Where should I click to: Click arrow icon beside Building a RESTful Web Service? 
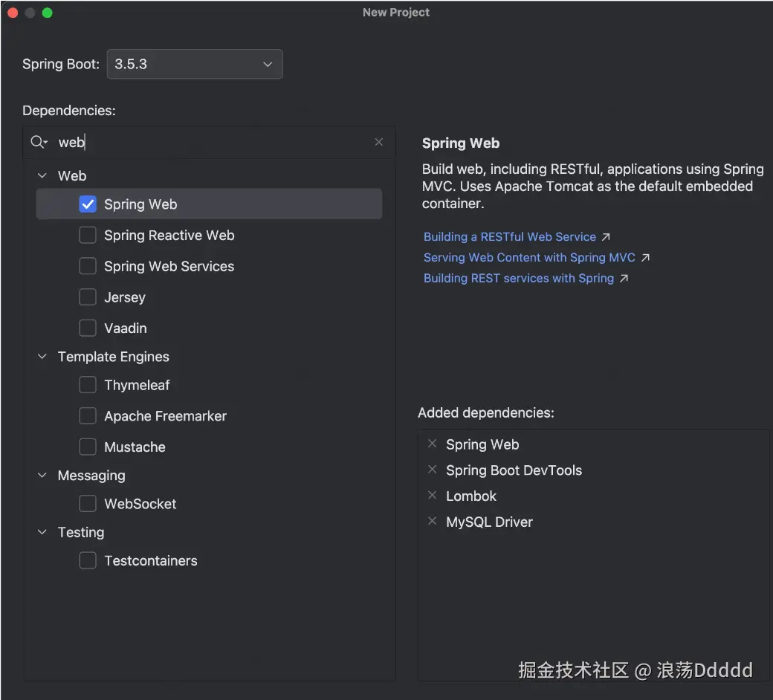pyautogui.click(x=606, y=237)
